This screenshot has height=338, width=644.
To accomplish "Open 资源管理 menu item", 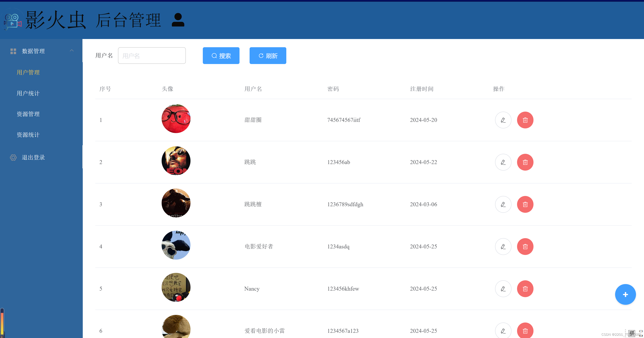I will pyautogui.click(x=28, y=114).
